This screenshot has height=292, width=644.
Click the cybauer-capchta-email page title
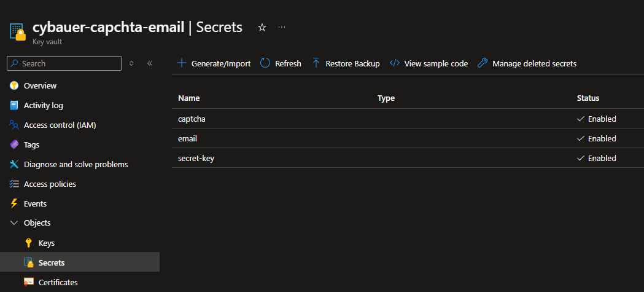coord(109,27)
